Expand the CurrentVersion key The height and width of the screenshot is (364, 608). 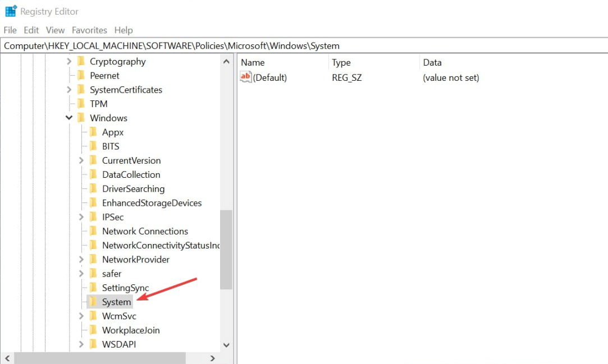pos(81,160)
